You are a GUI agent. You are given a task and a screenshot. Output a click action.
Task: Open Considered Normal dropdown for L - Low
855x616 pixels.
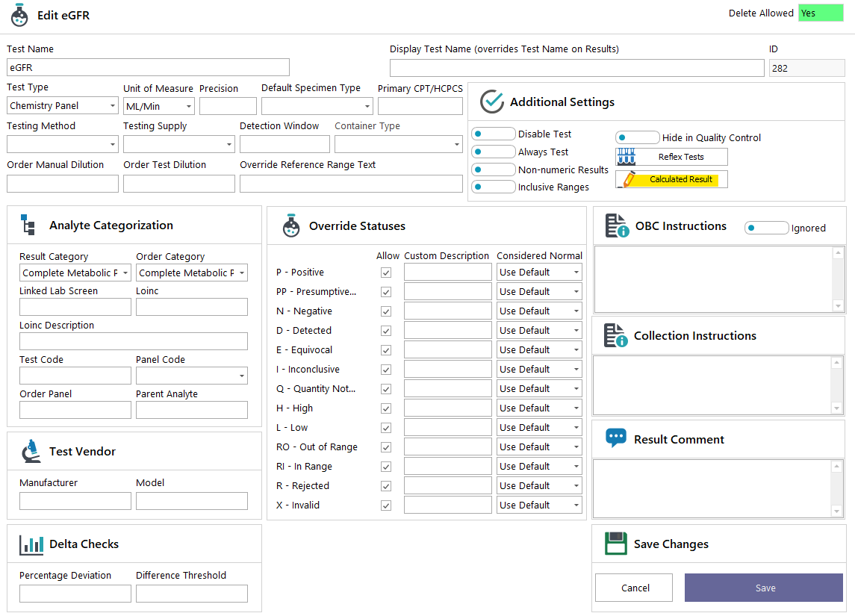pyautogui.click(x=539, y=427)
